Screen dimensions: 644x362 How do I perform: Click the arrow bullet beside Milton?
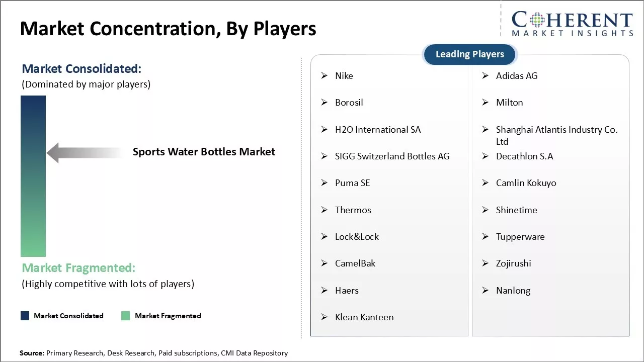coord(486,103)
